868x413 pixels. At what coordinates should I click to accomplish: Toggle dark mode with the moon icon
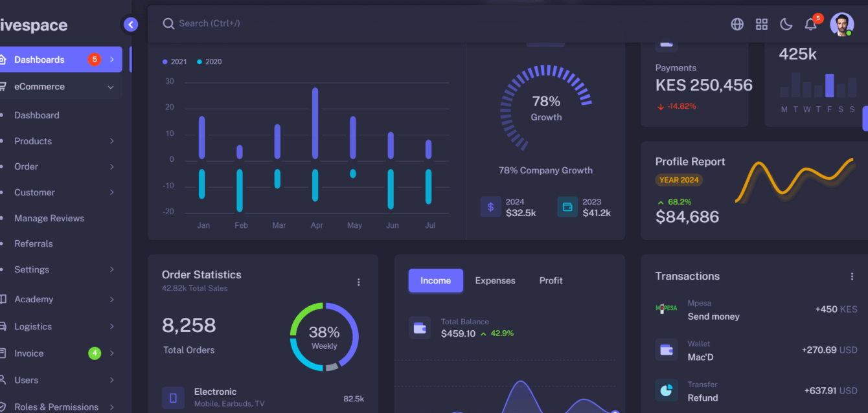(786, 24)
